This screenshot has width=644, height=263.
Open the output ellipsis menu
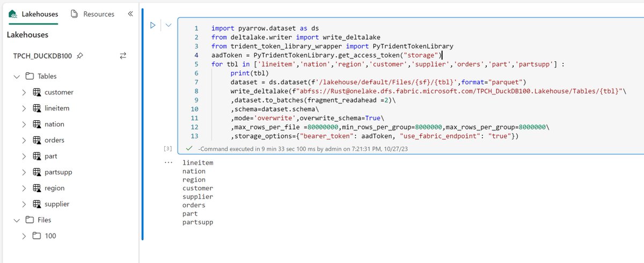[x=169, y=162]
